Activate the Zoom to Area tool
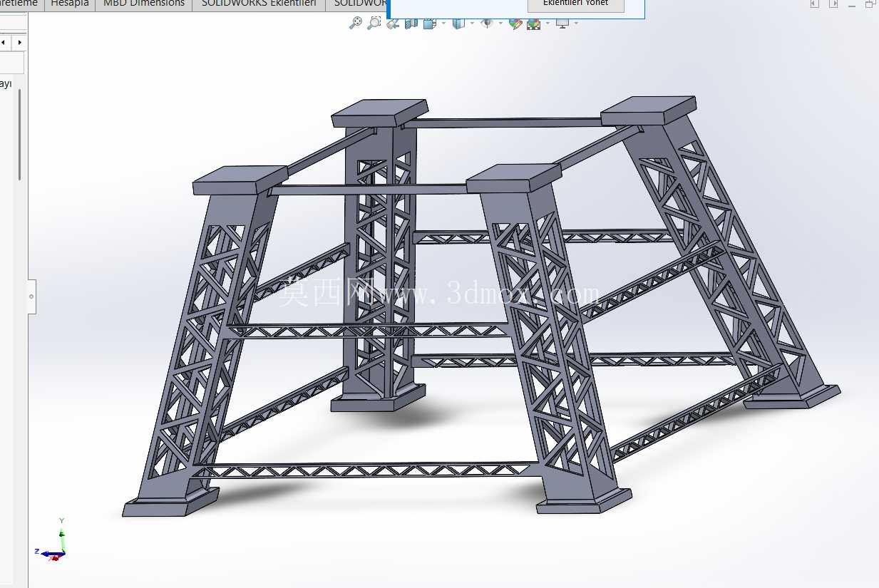 coord(374,23)
